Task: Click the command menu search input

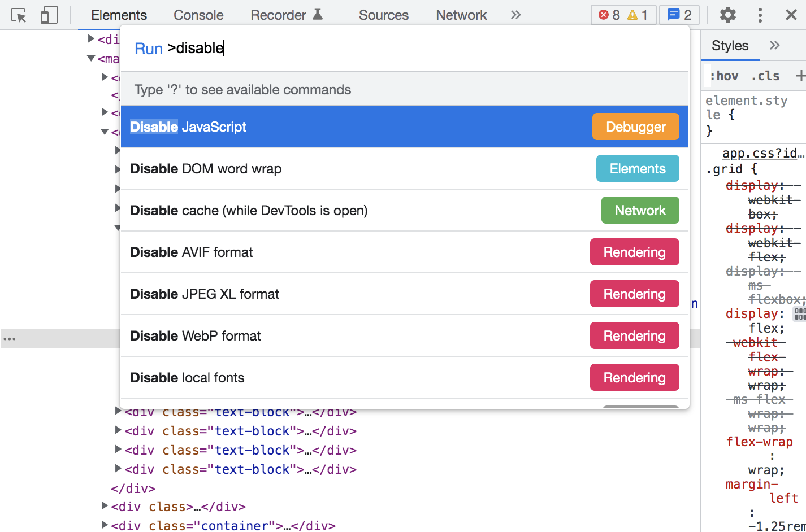Action: 396,49
